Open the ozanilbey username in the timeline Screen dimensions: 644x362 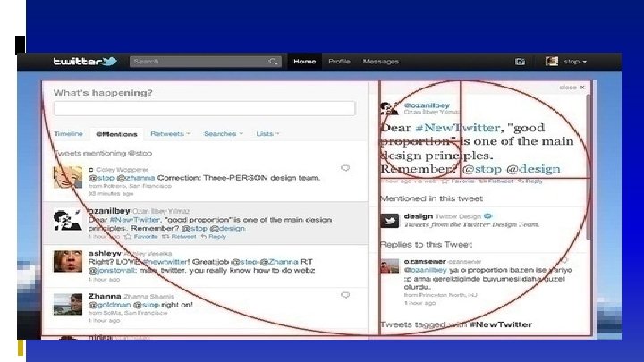(x=109, y=211)
